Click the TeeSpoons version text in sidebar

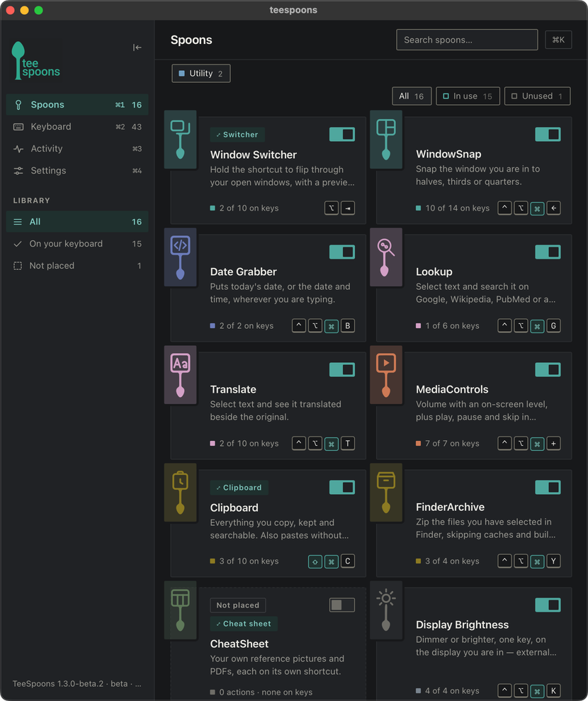[x=77, y=683]
